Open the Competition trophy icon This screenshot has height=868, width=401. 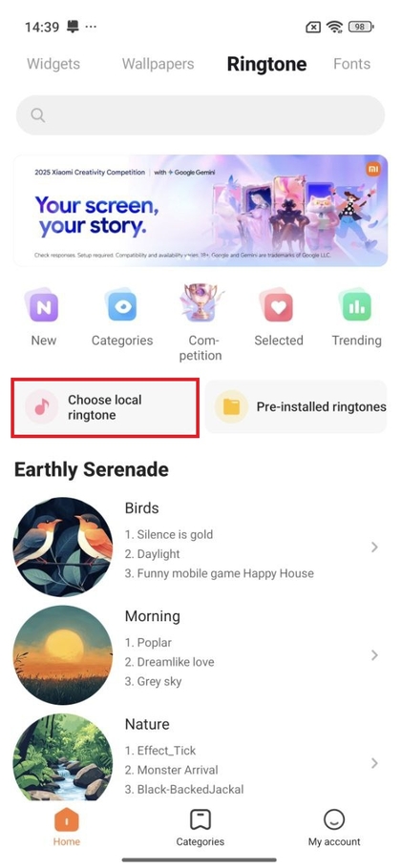[200, 303]
